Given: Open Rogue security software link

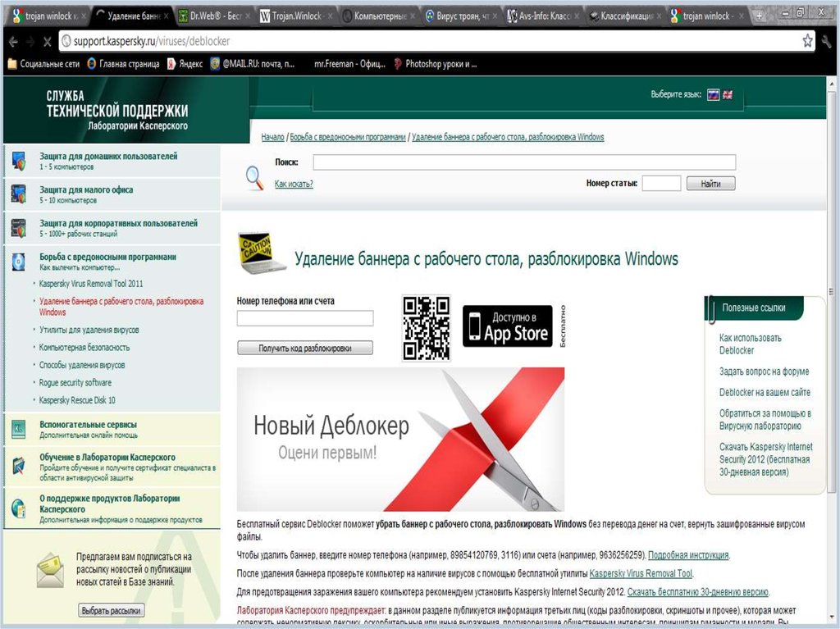Looking at the screenshot, I should click(75, 382).
